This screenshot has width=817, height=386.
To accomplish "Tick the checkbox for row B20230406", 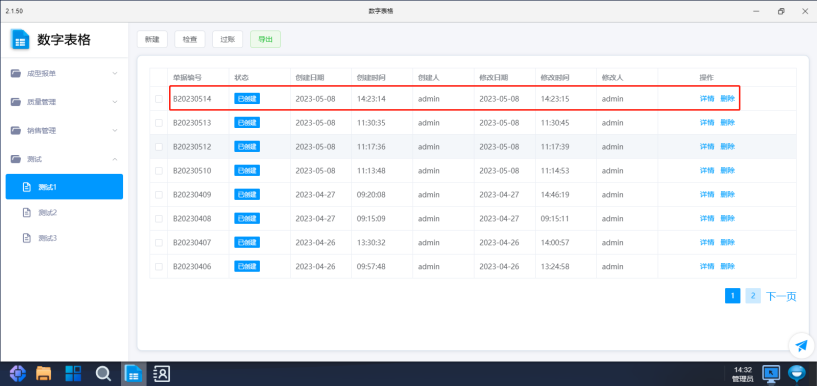I will click(x=159, y=267).
